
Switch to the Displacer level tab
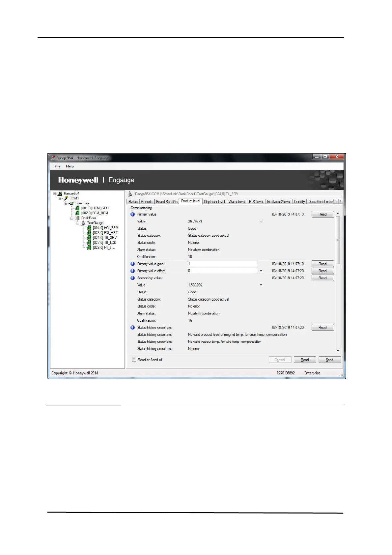click(214, 202)
